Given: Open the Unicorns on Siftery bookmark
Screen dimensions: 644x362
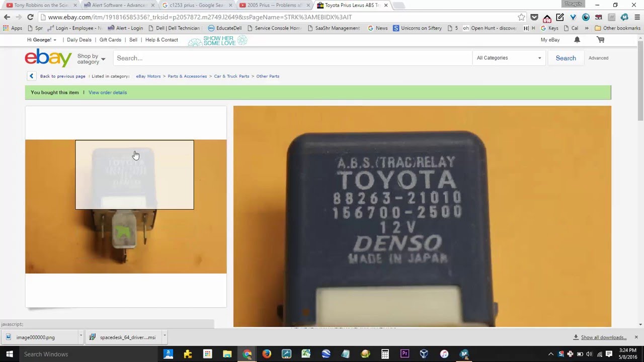Looking at the screenshot, I should tap(418, 28).
